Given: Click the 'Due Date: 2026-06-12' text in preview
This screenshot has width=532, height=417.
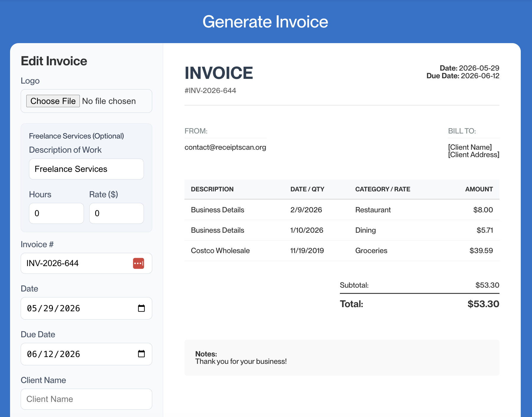Looking at the screenshot, I should 463,76.
